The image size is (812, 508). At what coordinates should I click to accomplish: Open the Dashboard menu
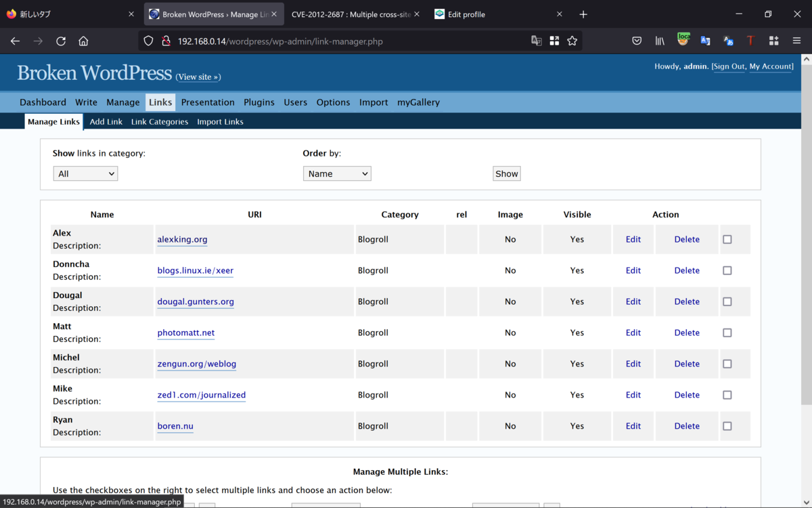pos(43,102)
